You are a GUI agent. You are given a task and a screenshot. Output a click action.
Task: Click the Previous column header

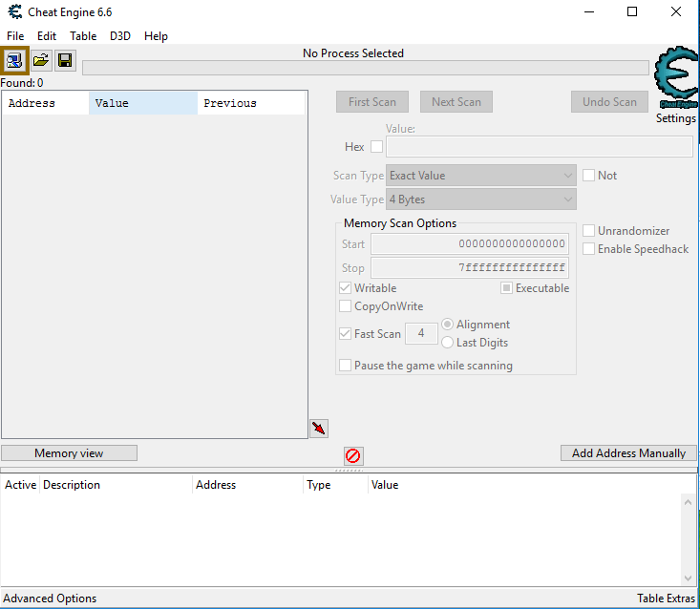point(251,103)
